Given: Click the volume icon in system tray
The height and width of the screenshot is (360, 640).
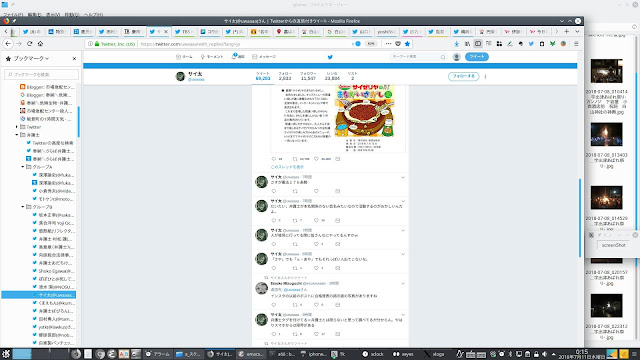Looking at the screenshot, I should coord(544,354).
